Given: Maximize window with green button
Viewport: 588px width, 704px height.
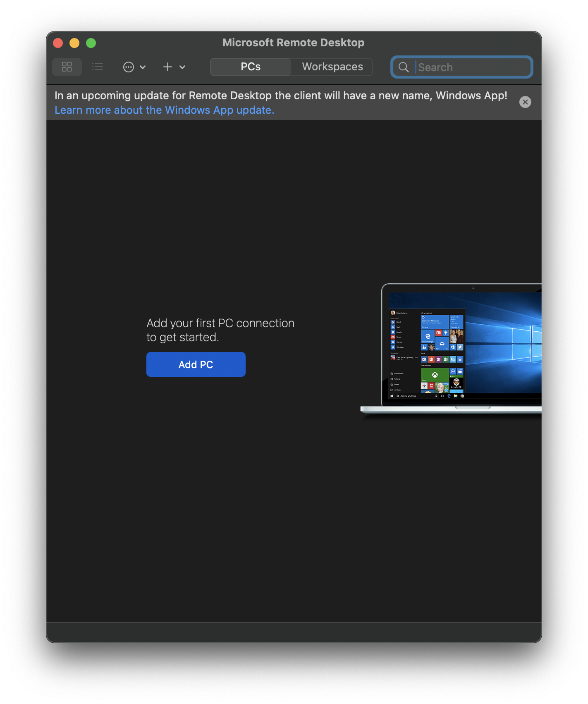Looking at the screenshot, I should pyautogui.click(x=91, y=43).
